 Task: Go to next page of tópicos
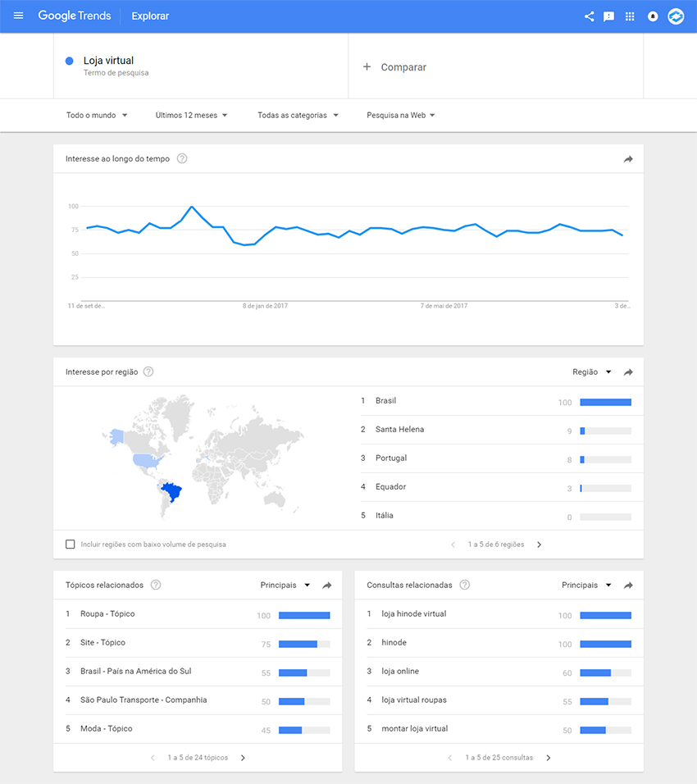coord(243,758)
